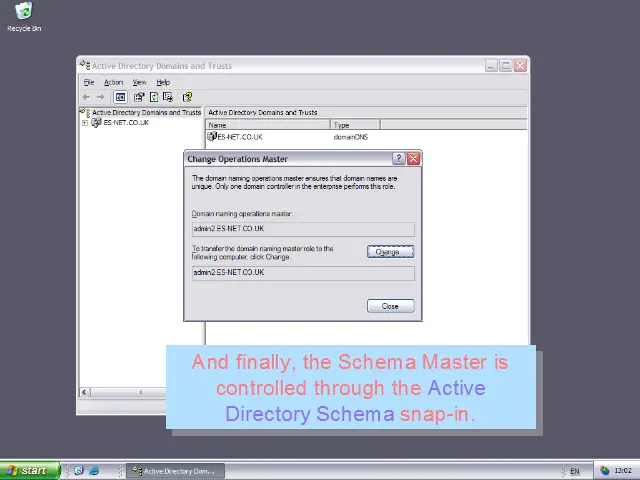640x480 pixels.
Task: Click the Change button in the dialog
Action: click(390, 252)
